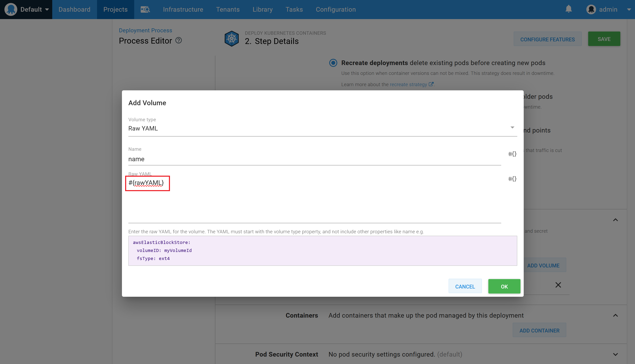Open the Library section

262,9
